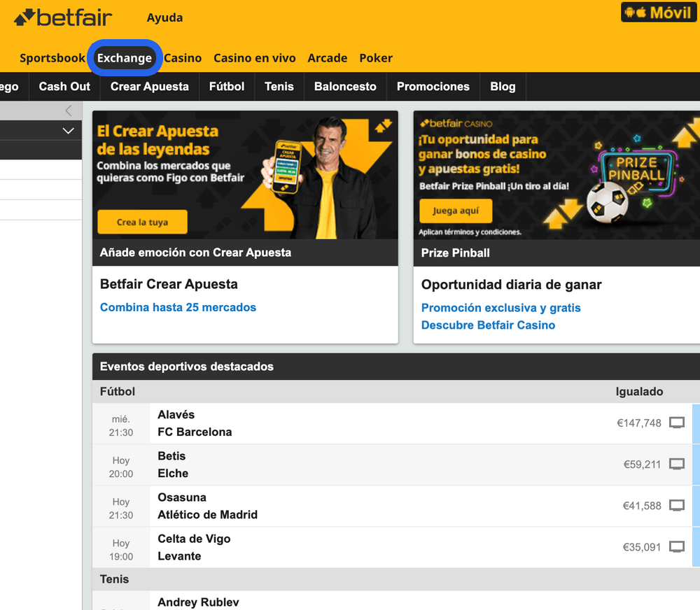This screenshot has width=700, height=610.
Task: Open the Crear Apuesta menu item
Action: tap(150, 87)
